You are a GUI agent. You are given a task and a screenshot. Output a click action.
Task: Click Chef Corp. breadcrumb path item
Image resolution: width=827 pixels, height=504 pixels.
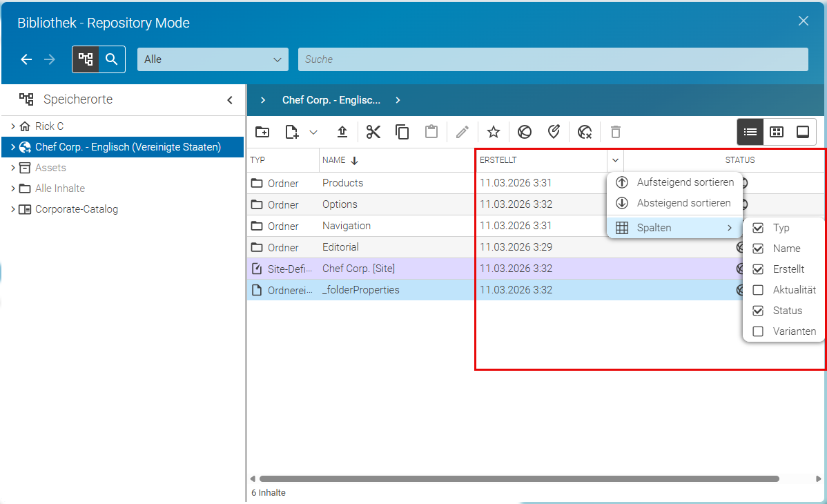[331, 100]
